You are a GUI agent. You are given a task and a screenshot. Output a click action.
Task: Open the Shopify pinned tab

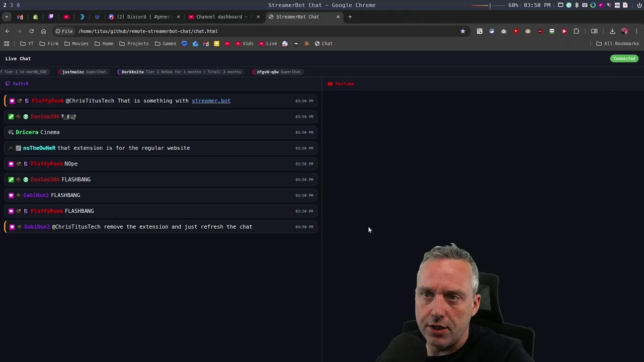(35, 17)
